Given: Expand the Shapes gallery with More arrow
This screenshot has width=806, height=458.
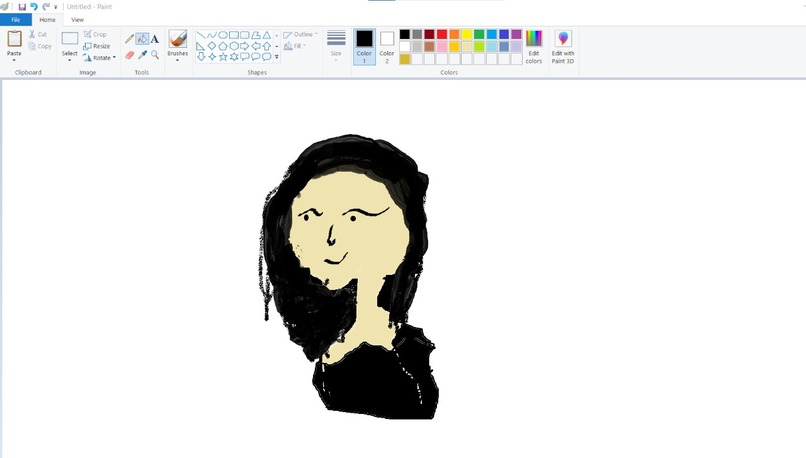Looking at the screenshot, I should coord(277,57).
